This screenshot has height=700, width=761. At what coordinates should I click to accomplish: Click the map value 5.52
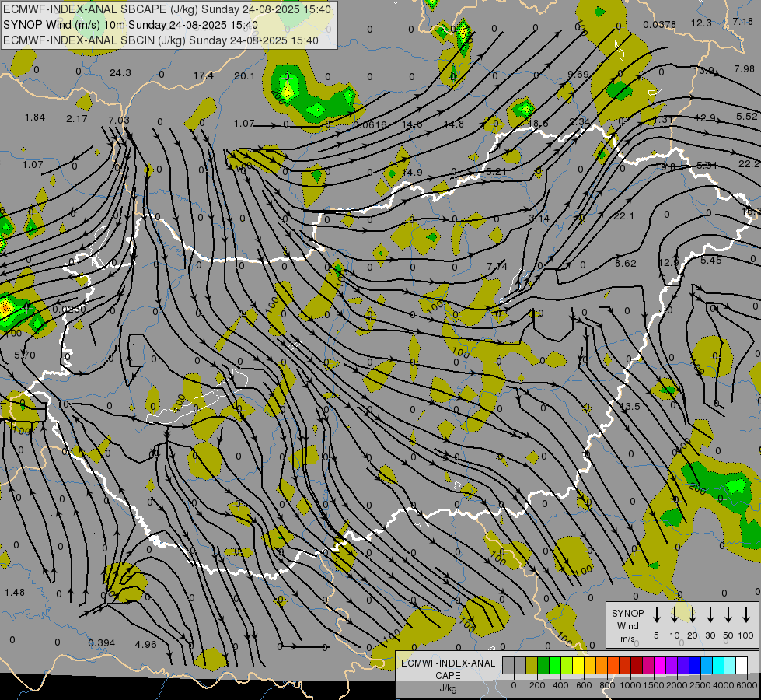pyautogui.click(x=746, y=116)
